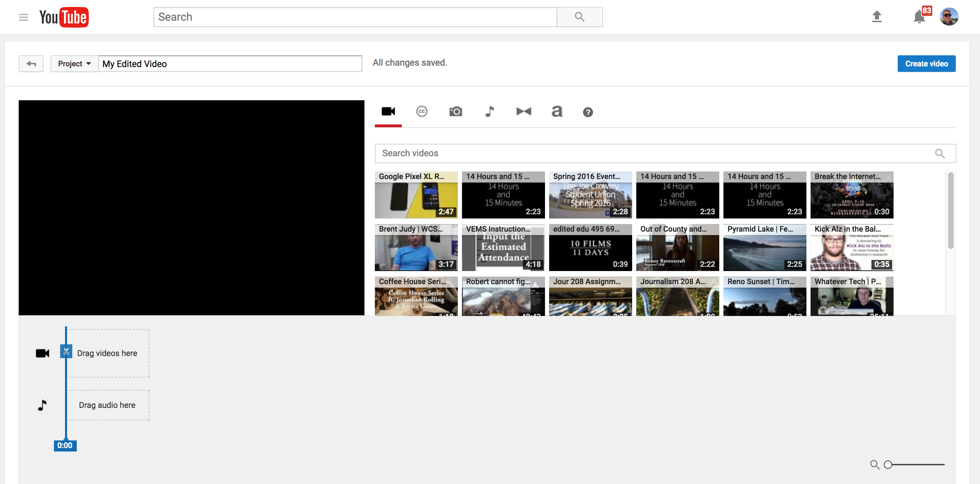This screenshot has height=484, width=980.
Task: Select the help question mark icon
Action: (x=587, y=112)
